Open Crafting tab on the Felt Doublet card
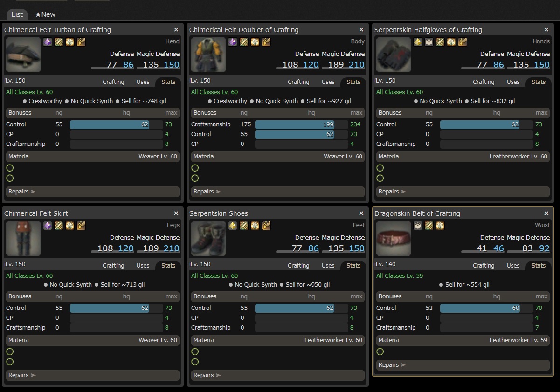560x392 pixels. 298,82
